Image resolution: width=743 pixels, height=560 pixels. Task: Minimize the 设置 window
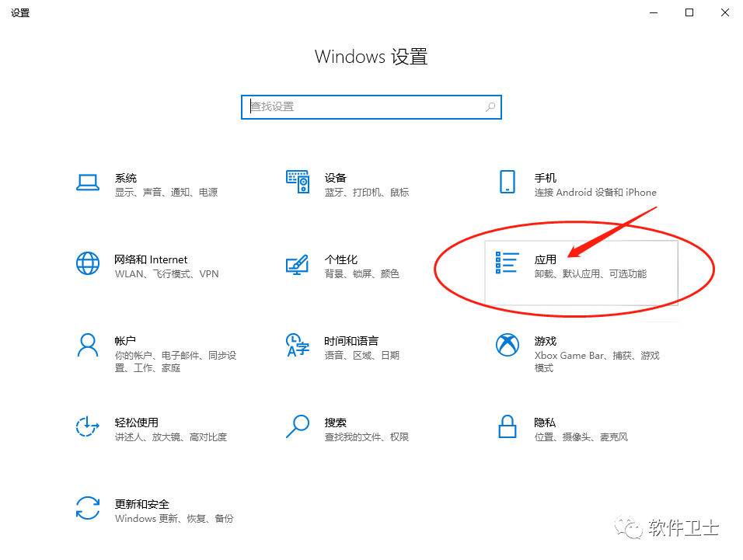(x=654, y=12)
